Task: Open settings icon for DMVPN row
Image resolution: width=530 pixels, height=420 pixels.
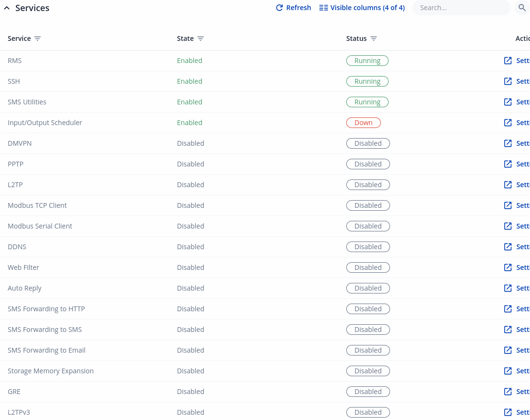Action: [508, 143]
